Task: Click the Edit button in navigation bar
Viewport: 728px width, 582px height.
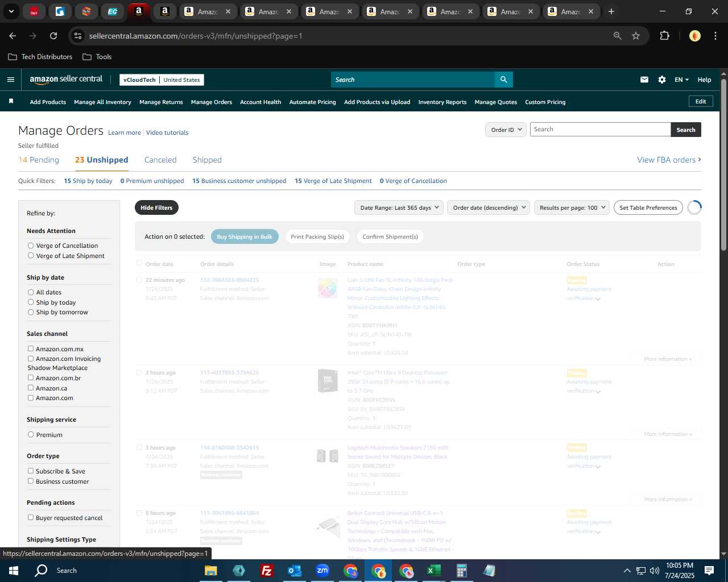Action: coord(701,101)
